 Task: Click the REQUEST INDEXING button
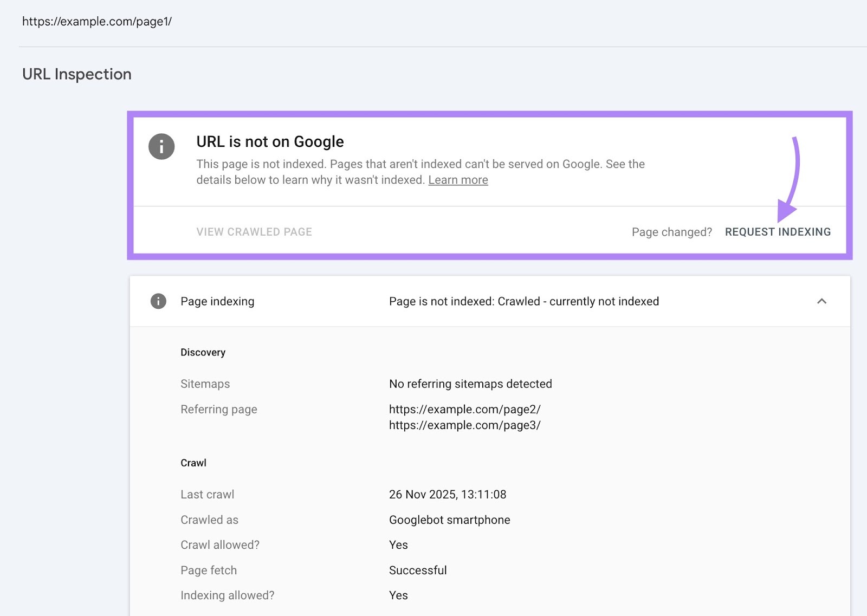[777, 231]
